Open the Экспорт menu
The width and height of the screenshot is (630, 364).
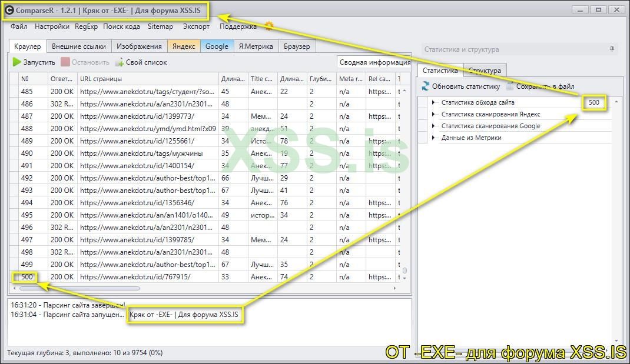tap(196, 26)
